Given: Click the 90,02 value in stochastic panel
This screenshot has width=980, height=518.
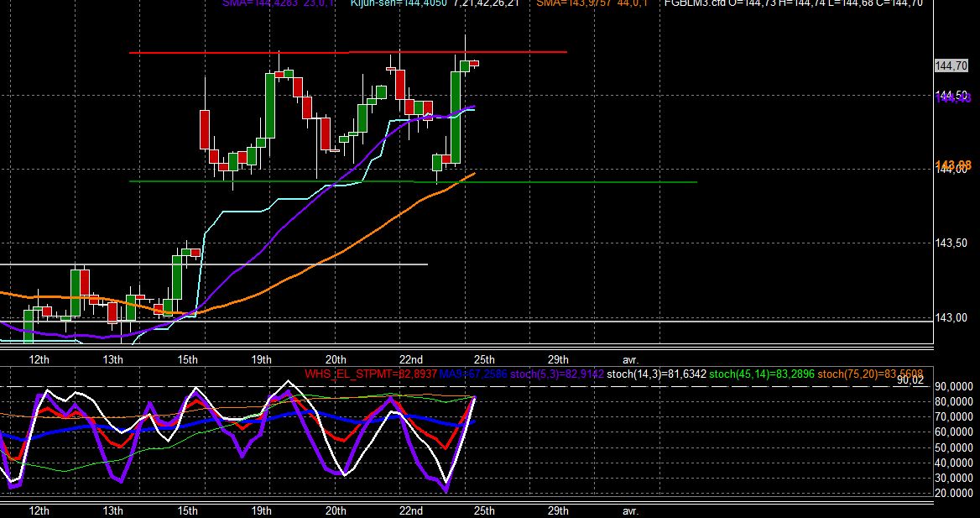Looking at the screenshot, I should [x=910, y=379].
